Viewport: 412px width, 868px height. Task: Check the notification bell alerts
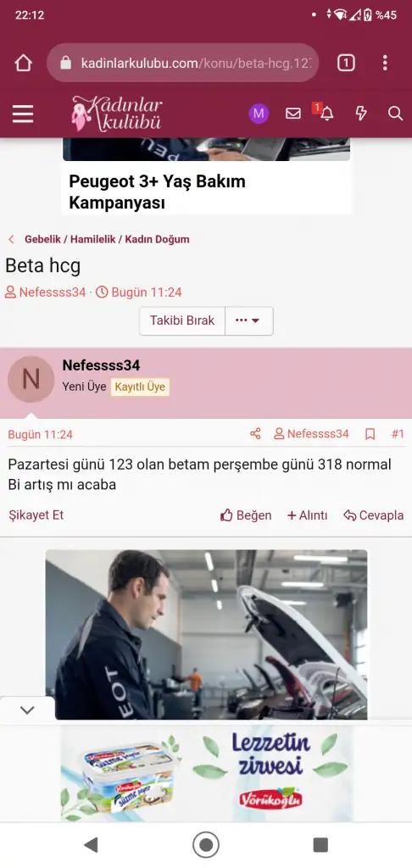click(326, 114)
